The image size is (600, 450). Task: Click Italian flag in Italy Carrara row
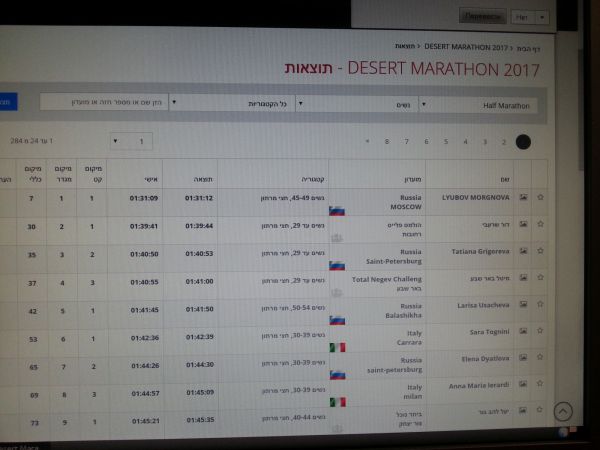pos(338,347)
